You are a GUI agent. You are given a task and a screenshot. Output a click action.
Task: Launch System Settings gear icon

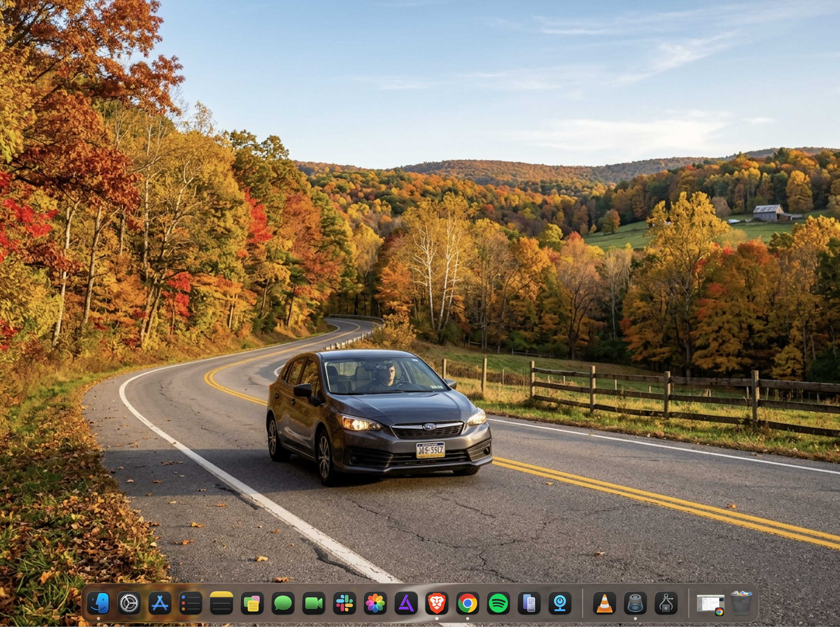pyautogui.click(x=129, y=603)
